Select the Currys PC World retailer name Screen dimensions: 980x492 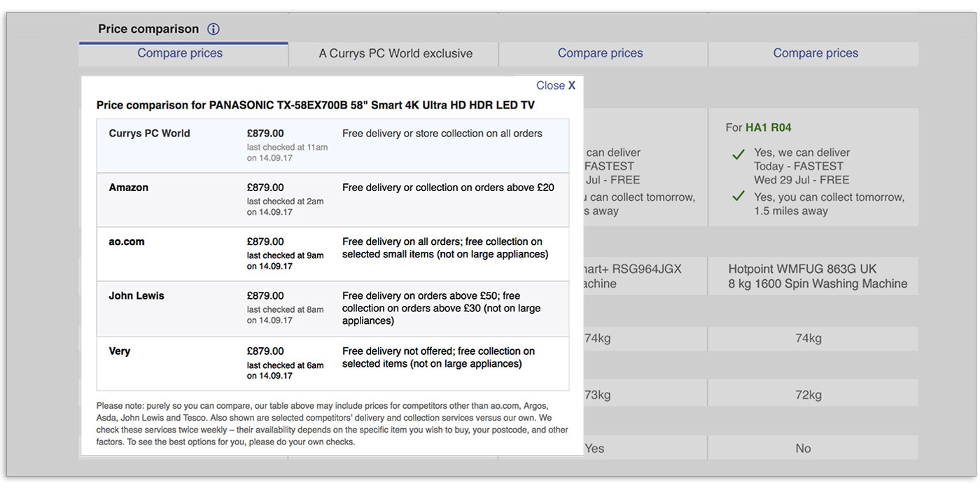(x=149, y=134)
